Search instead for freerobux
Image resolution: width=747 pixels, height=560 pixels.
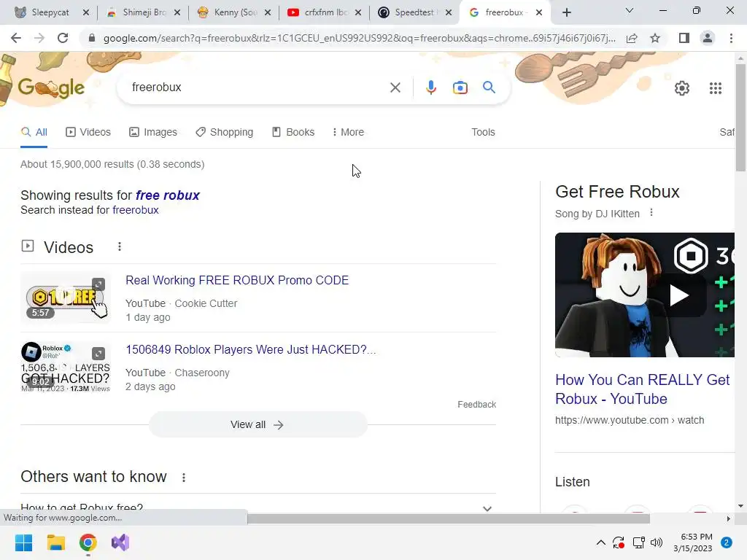(135, 210)
